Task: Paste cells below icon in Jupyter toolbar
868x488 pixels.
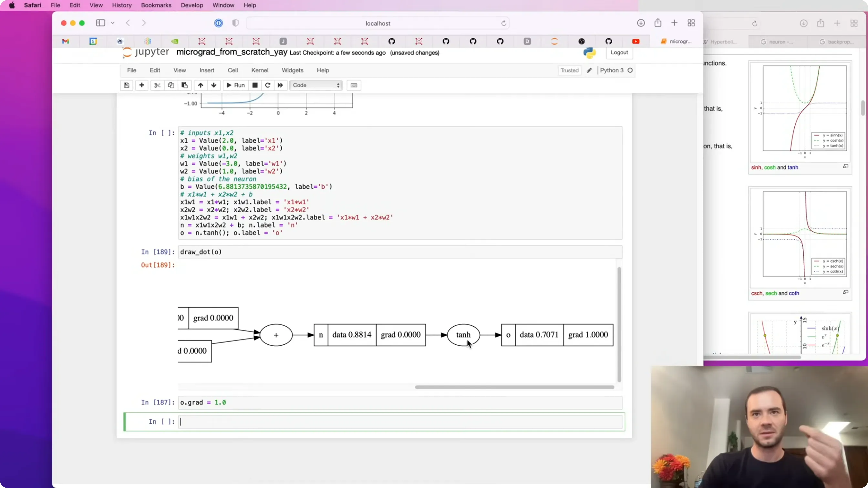Action: pyautogui.click(x=184, y=85)
